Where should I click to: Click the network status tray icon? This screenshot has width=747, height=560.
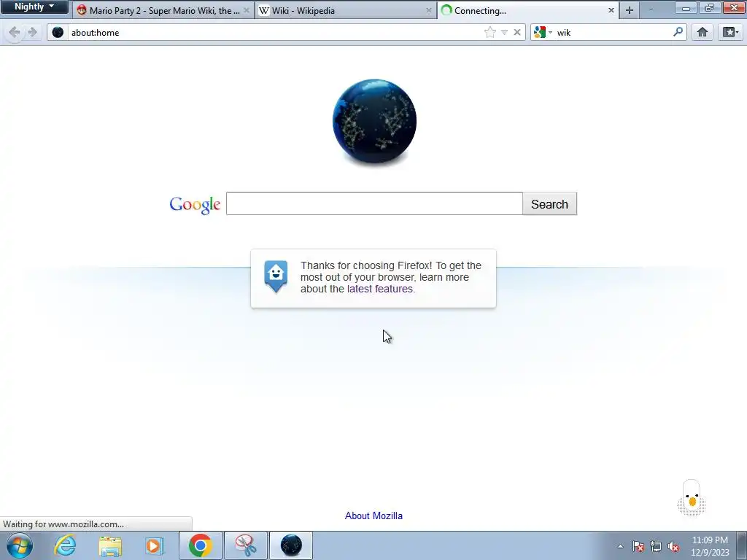(656, 546)
